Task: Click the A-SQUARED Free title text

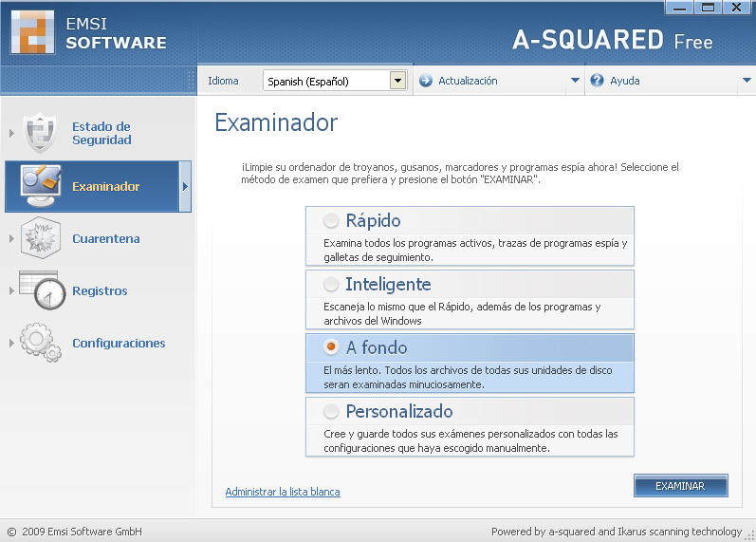Action: tap(613, 40)
